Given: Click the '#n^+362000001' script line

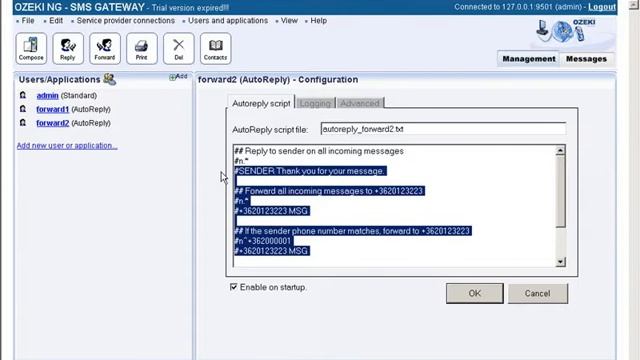Looking at the screenshot, I should pyautogui.click(x=263, y=241).
